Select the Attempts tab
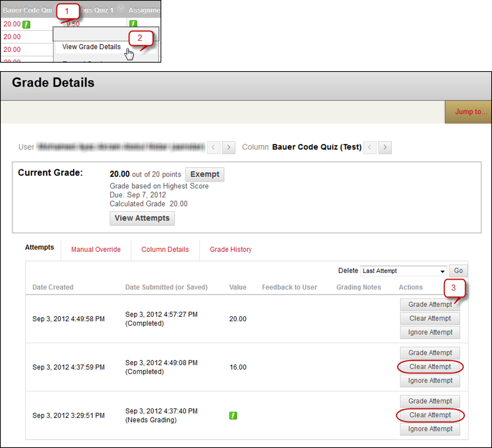The image size is (492, 448). (x=40, y=247)
